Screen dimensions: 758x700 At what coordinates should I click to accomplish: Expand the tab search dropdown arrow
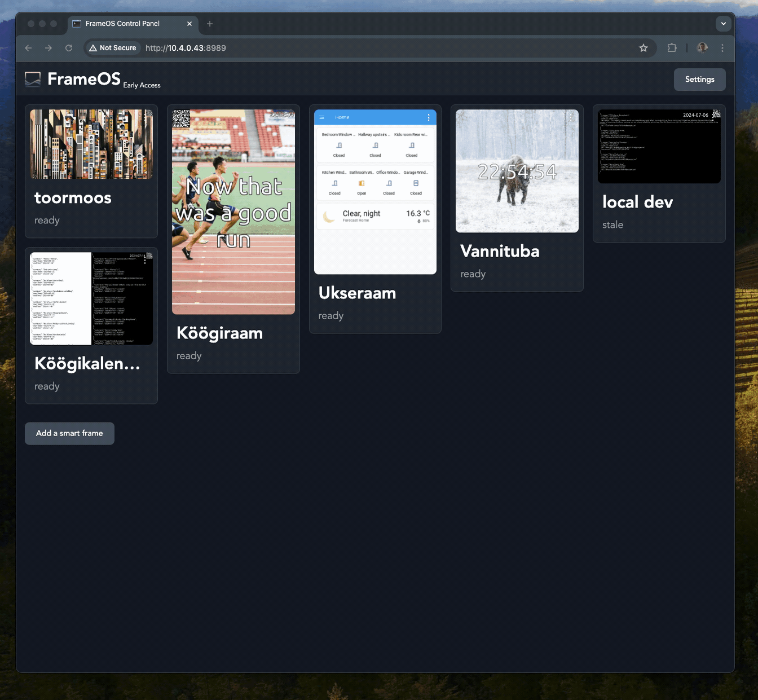click(x=723, y=24)
